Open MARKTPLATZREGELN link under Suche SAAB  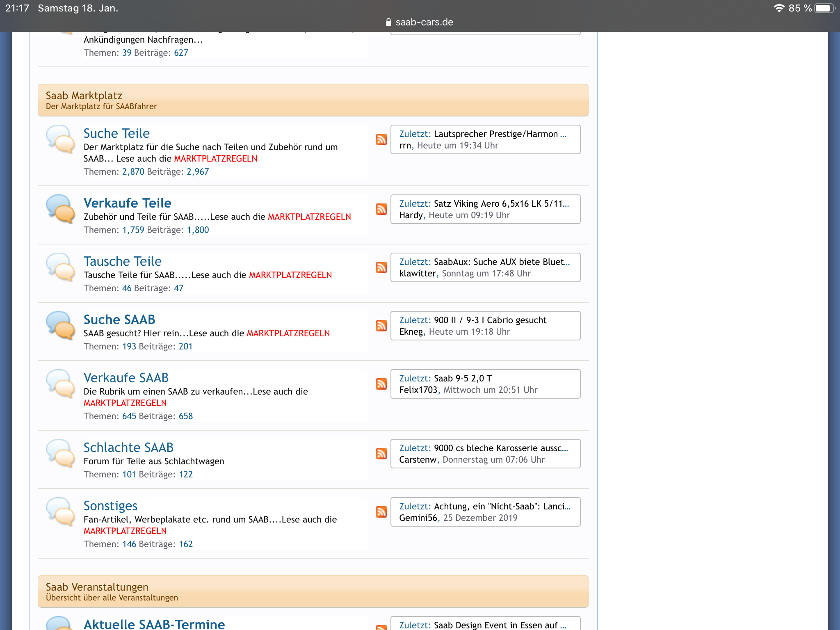288,333
